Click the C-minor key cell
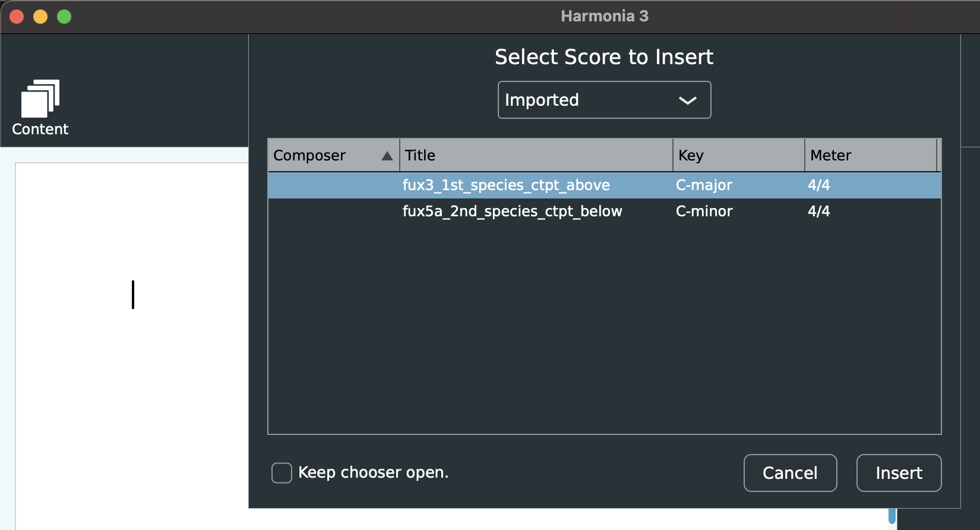Screen dimensions: 980x530 [704, 212]
